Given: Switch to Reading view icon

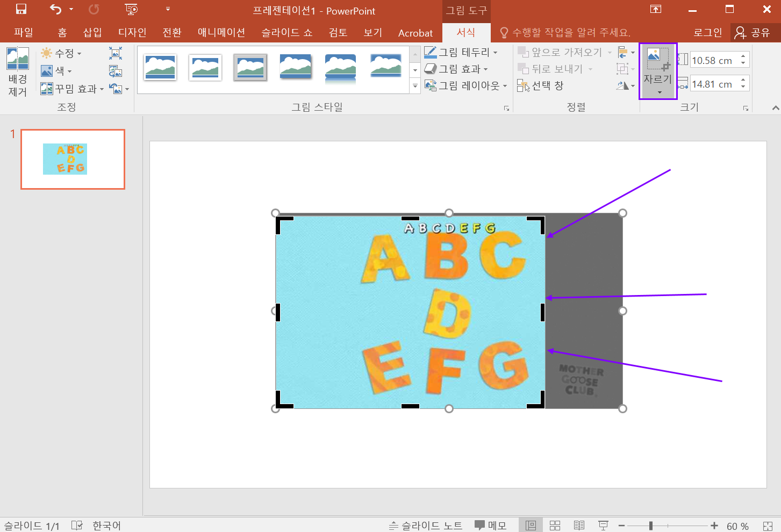Looking at the screenshot, I should pos(579,526).
